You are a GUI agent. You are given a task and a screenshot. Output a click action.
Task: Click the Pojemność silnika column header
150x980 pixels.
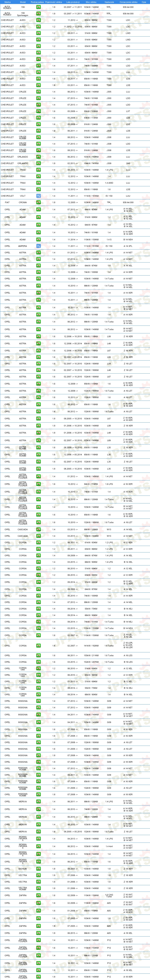[54, 2]
